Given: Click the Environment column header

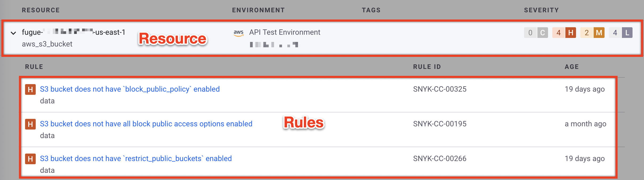Looking at the screenshot, I should click(x=258, y=10).
